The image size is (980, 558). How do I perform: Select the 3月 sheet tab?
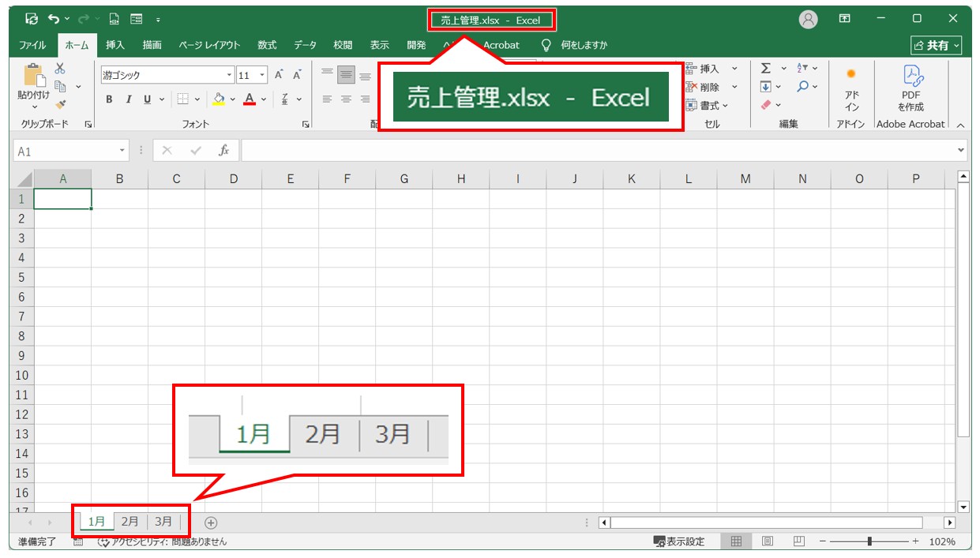click(x=163, y=522)
